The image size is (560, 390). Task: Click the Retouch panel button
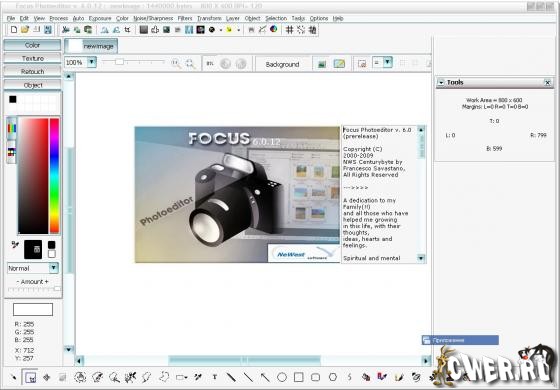click(32, 71)
